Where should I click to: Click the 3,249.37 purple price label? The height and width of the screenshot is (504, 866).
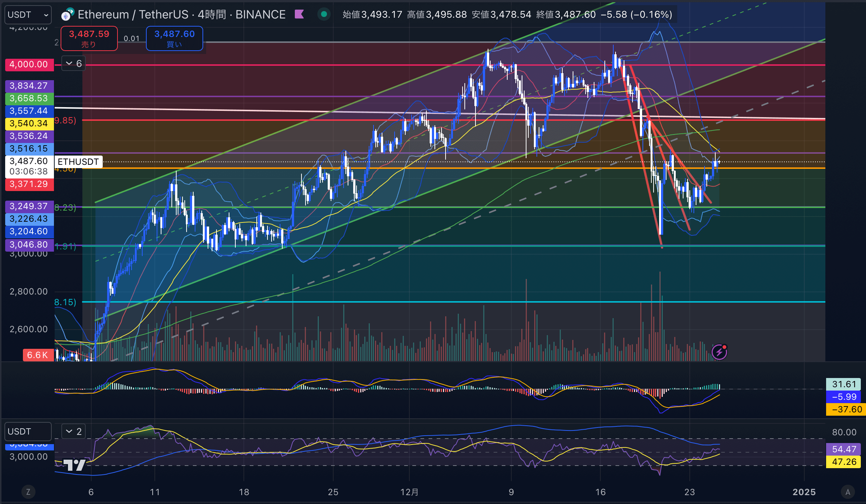point(29,206)
